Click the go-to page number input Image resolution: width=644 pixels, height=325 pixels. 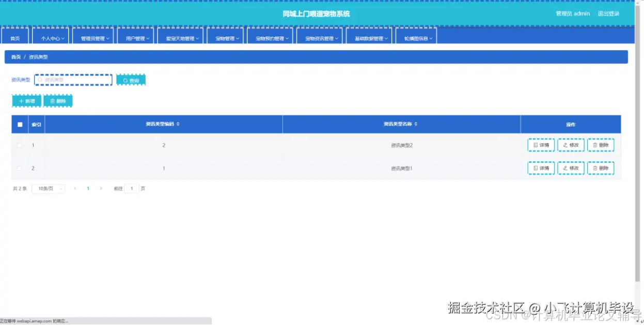(132, 189)
